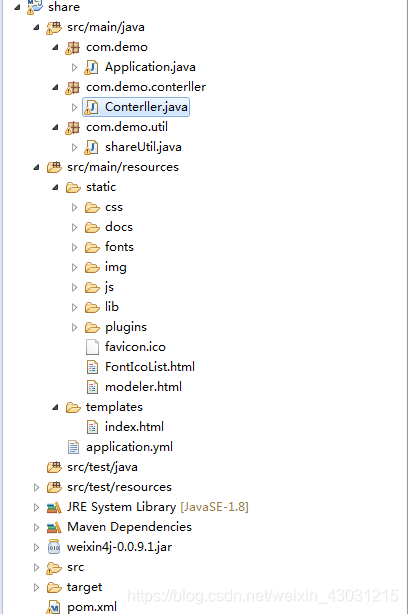Collapse the src/main/java node
The height and width of the screenshot is (614, 408).
pyautogui.click(x=36, y=27)
